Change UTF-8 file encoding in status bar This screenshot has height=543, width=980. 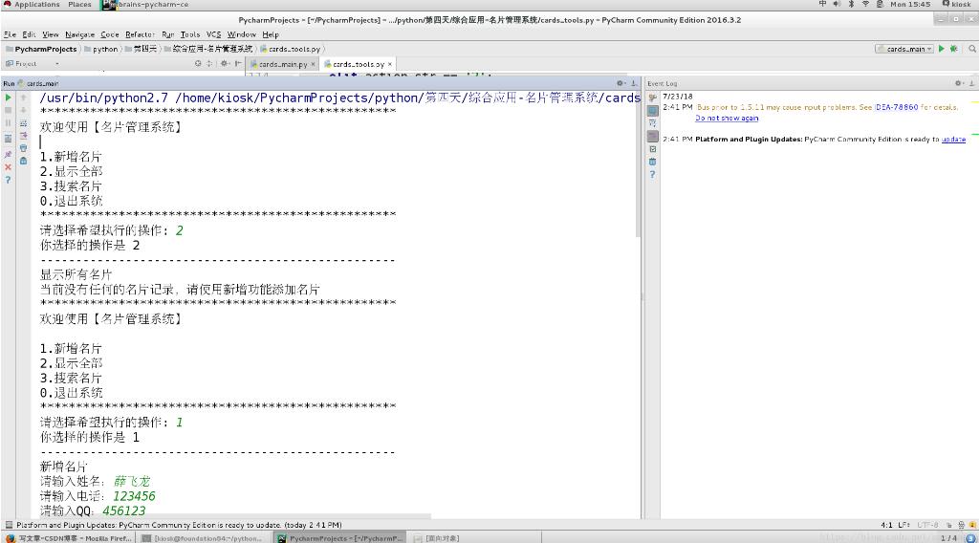tap(927, 525)
